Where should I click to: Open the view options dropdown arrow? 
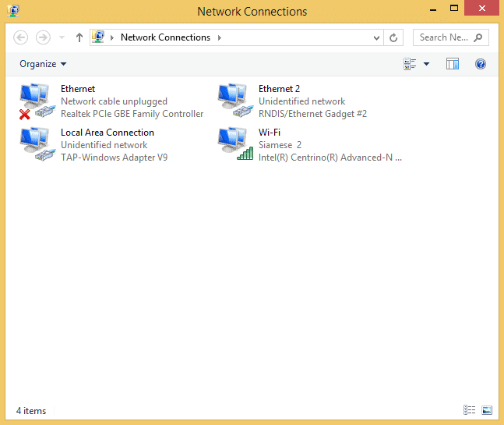click(x=427, y=64)
